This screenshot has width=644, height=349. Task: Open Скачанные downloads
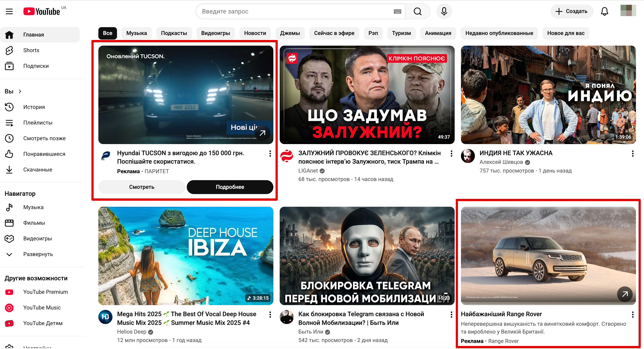pyautogui.click(x=40, y=170)
